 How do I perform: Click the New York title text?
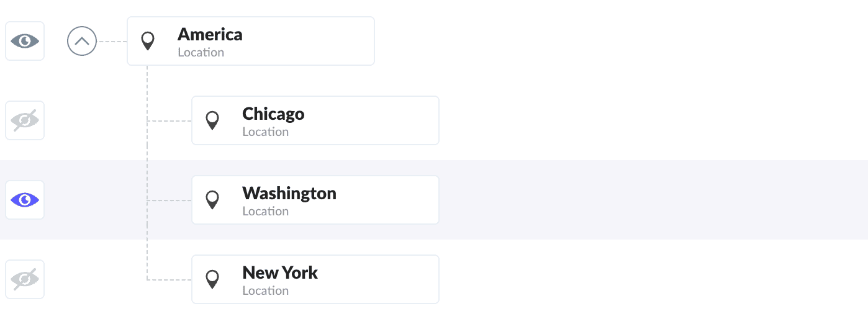point(280,272)
